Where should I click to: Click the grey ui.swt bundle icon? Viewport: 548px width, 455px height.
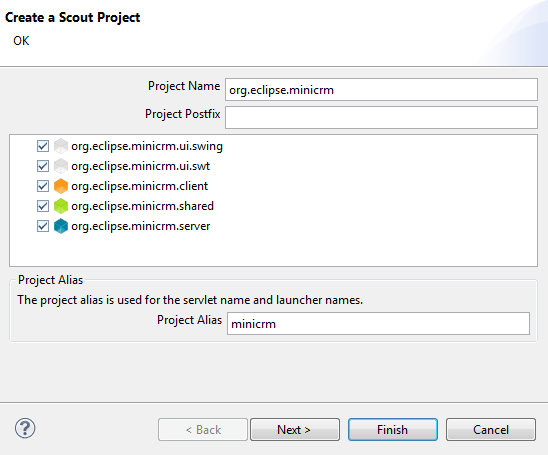coord(61,166)
